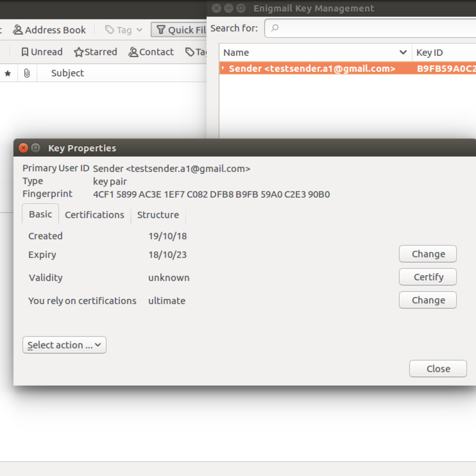Click Change button next to Expiry

pos(428,254)
